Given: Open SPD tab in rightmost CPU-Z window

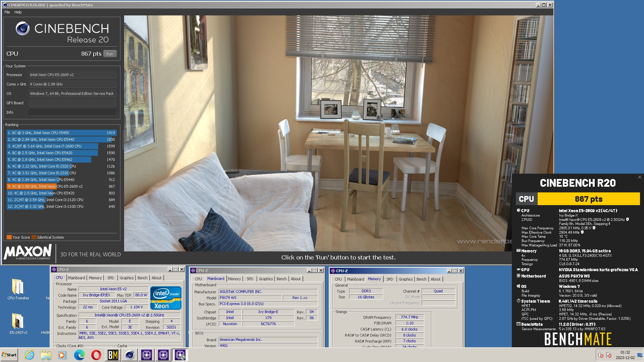Looking at the screenshot, I should tap(390, 279).
